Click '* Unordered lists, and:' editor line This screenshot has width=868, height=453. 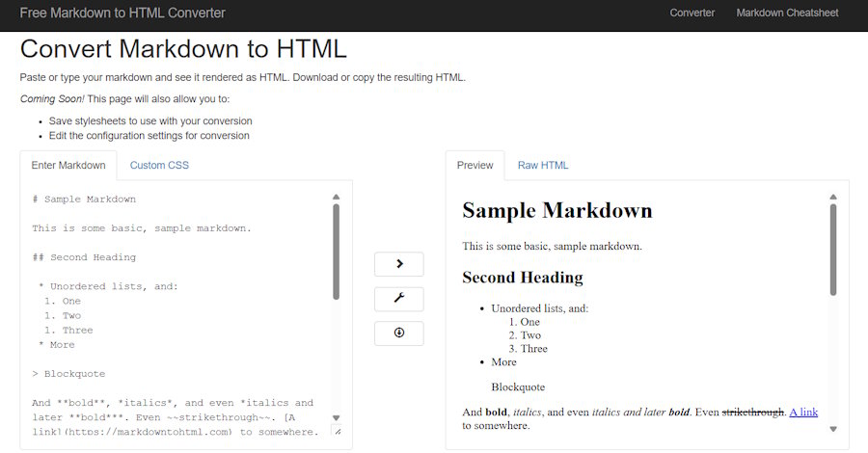click(x=108, y=286)
